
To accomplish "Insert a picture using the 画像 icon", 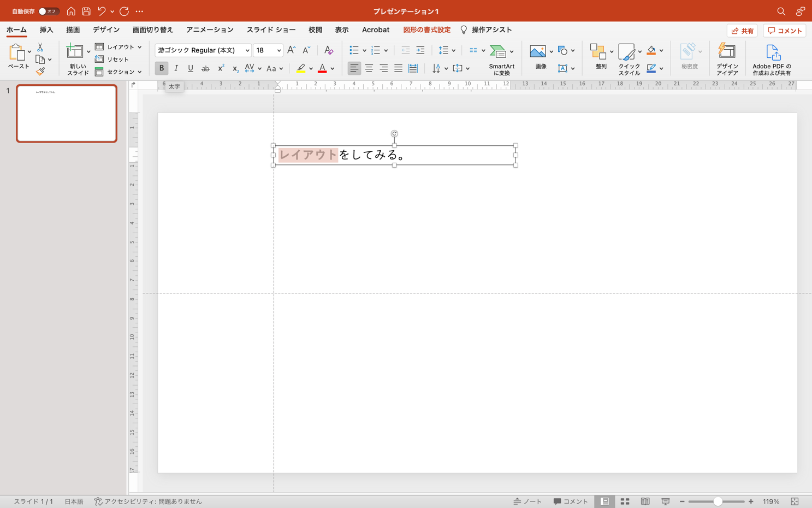I will tap(538, 51).
